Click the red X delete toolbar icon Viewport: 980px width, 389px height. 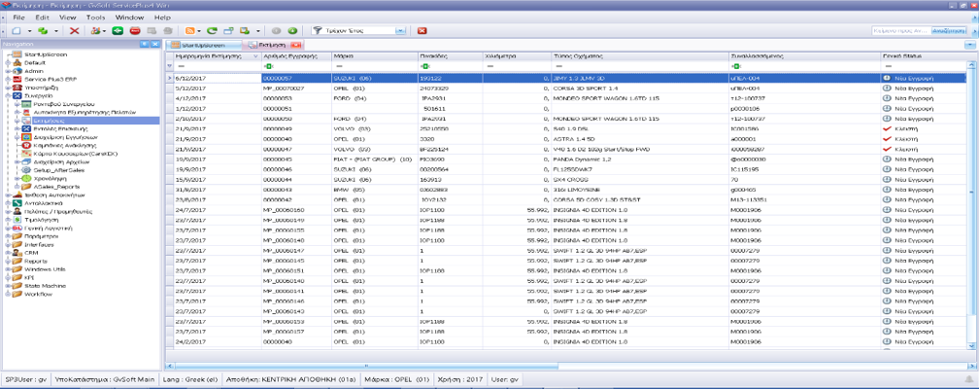pyautogui.click(x=75, y=31)
